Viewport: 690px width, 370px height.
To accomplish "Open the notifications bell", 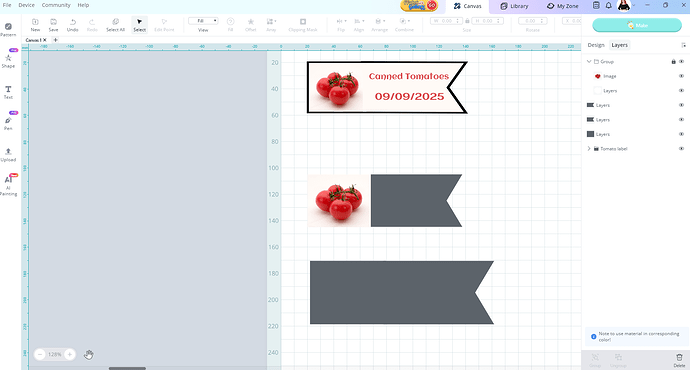I will pyautogui.click(x=609, y=6).
